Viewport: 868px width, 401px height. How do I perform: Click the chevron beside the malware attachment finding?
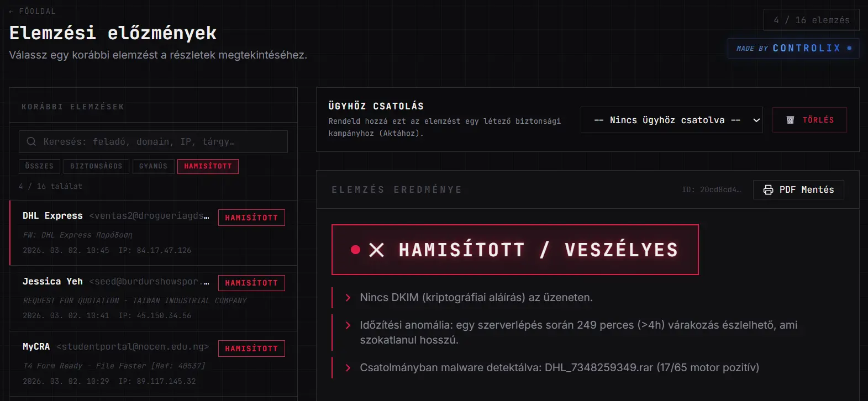tap(348, 368)
